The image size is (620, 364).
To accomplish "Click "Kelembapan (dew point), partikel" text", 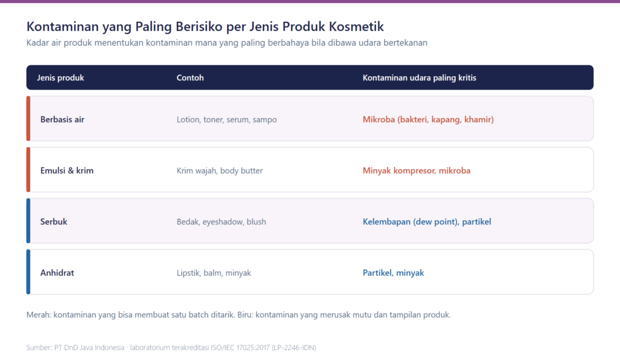I will coord(427,222).
